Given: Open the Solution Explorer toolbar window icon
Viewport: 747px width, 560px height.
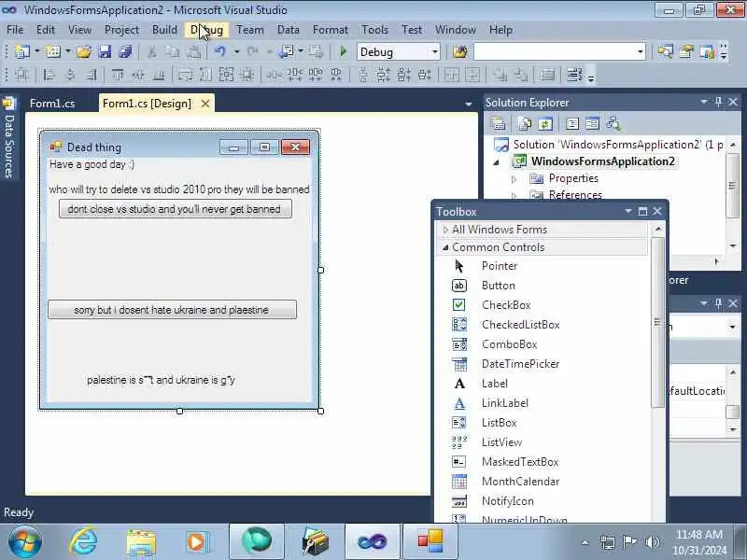Looking at the screenshot, I should (665, 51).
